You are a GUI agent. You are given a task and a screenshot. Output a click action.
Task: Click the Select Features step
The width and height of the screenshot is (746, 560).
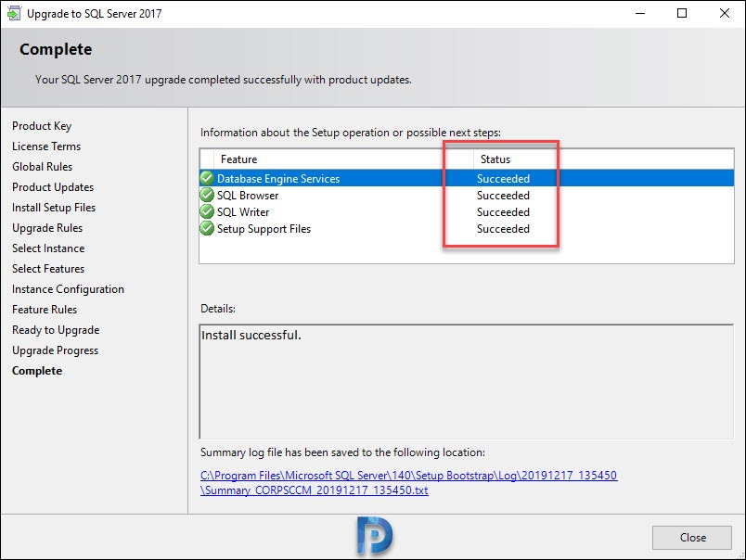pyautogui.click(x=48, y=269)
